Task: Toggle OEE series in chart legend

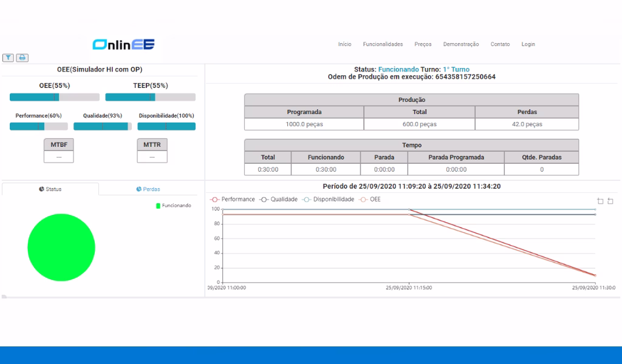Action: point(370,199)
